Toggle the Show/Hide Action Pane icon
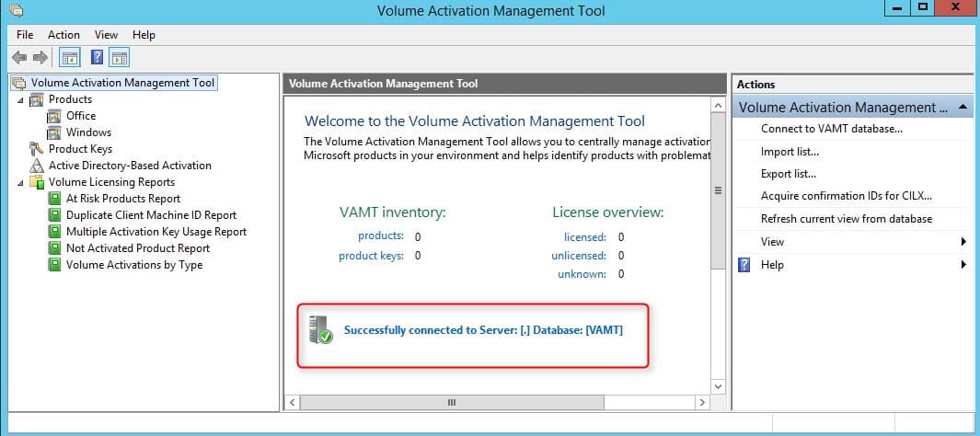The image size is (980, 436). coord(120,58)
